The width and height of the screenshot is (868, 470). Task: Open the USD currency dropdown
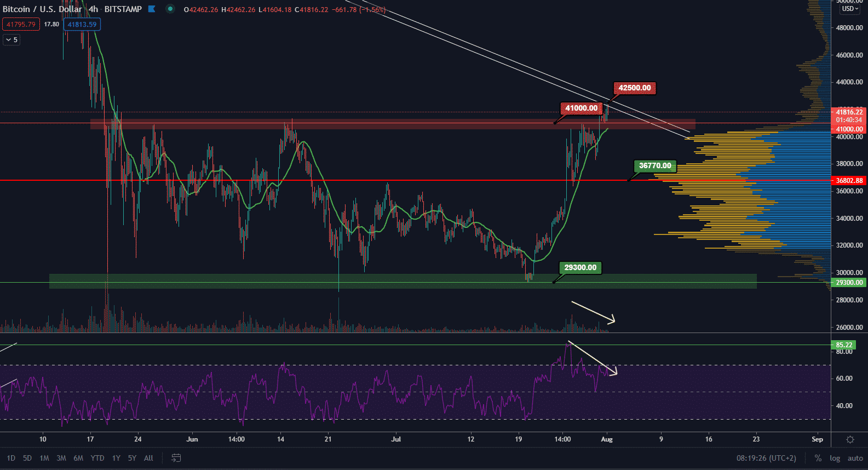tap(850, 9)
